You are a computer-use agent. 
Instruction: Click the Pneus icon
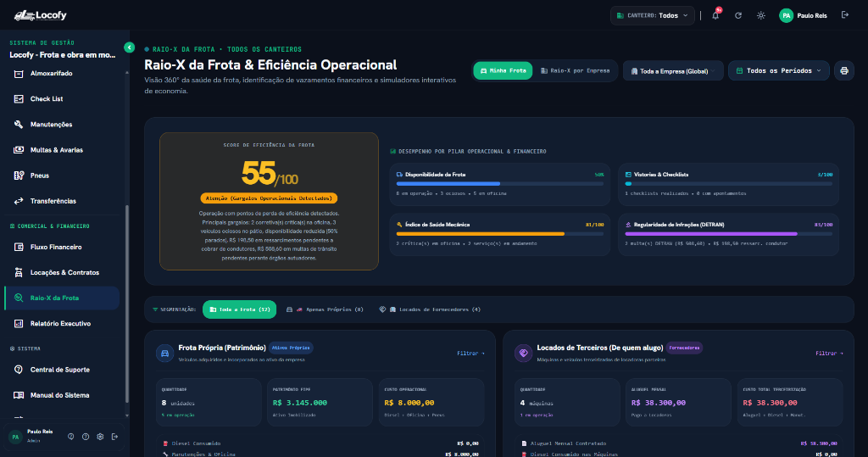click(19, 175)
